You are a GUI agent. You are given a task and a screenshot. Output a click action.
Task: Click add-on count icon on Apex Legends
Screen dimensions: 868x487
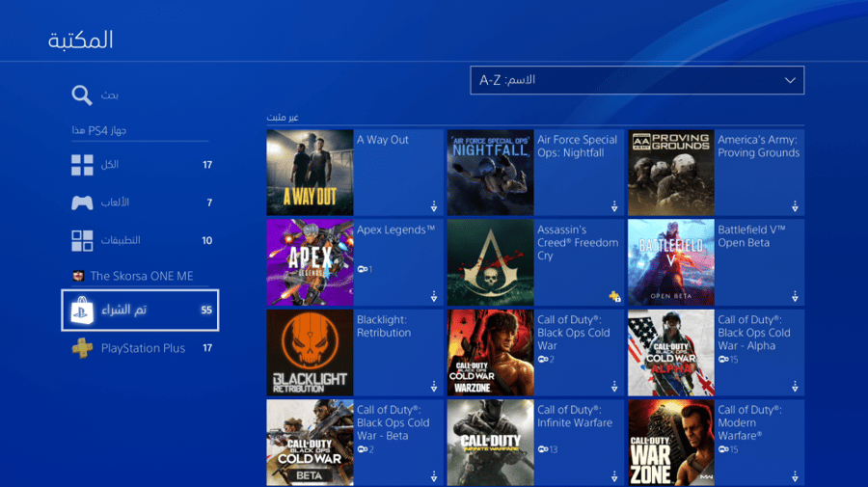click(365, 269)
